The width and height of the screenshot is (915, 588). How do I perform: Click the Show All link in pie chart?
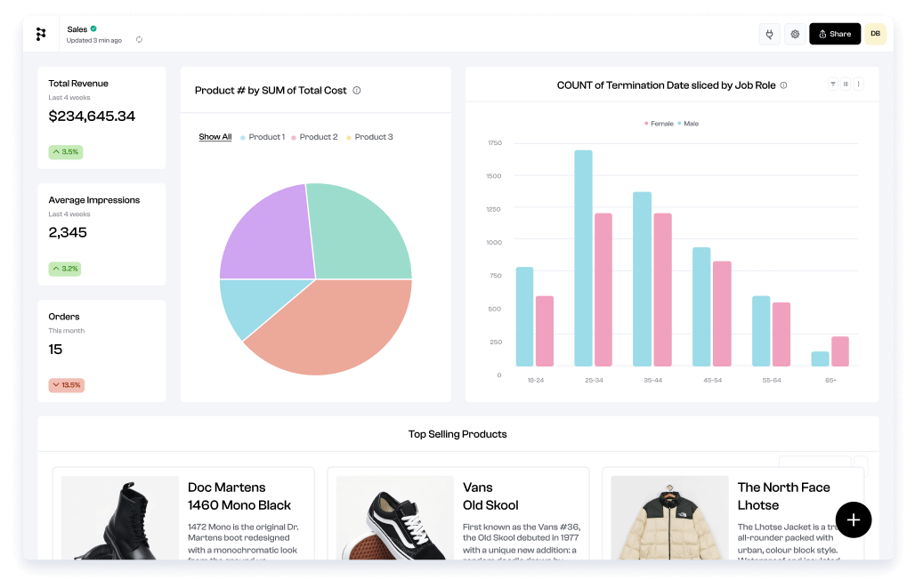215,137
